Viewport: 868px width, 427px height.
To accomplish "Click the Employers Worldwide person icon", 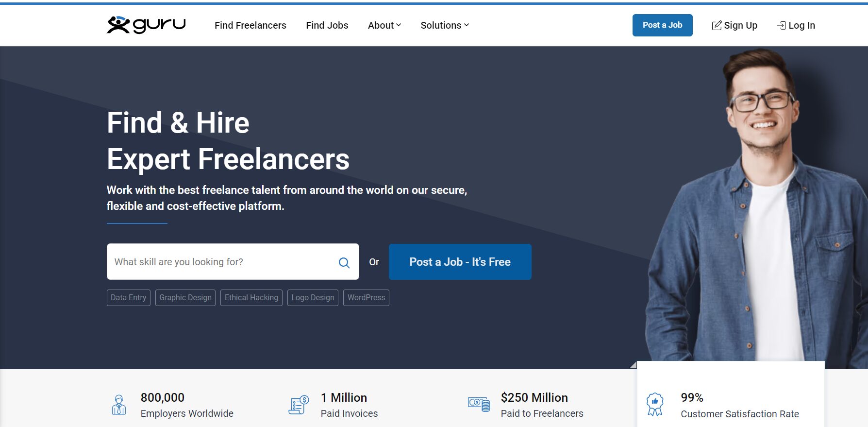I will point(119,405).
